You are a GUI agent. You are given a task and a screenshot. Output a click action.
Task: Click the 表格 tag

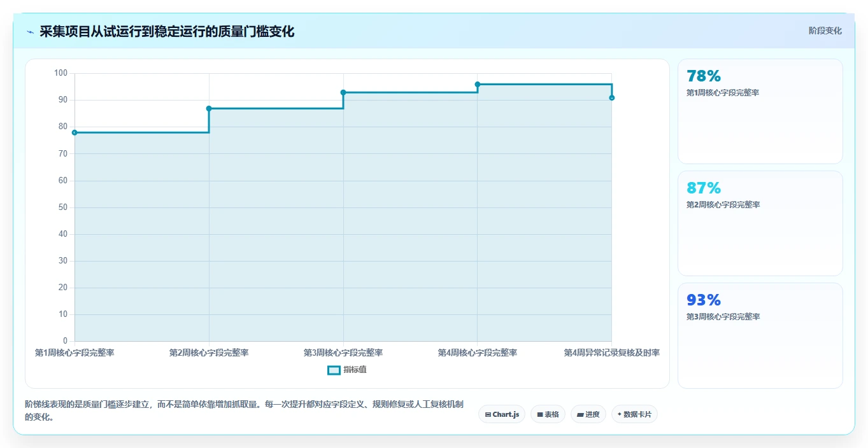tap(548, 414)
